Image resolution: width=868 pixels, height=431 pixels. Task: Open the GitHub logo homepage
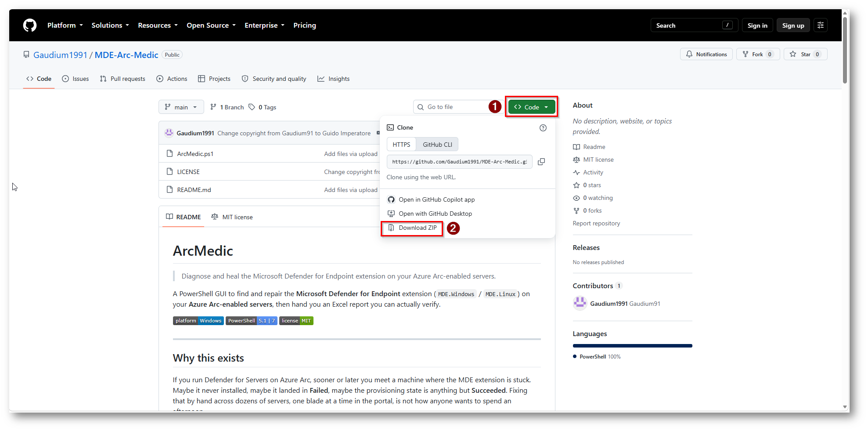(30, 25)
